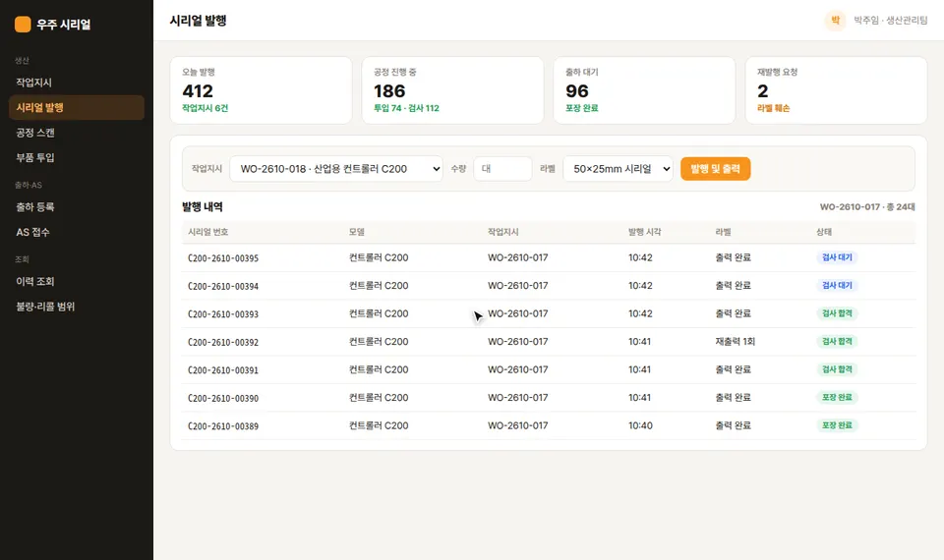Click the 출하 대기 96 card
Image resolution: width=944 pixels, height=560 pixels.
tap(644, 90)
